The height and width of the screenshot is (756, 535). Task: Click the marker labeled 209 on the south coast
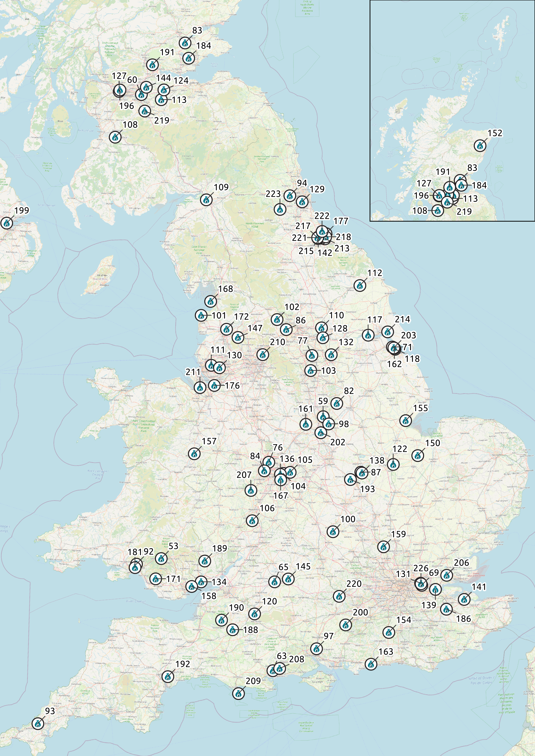pyautogui.click(x=238, y=693)
